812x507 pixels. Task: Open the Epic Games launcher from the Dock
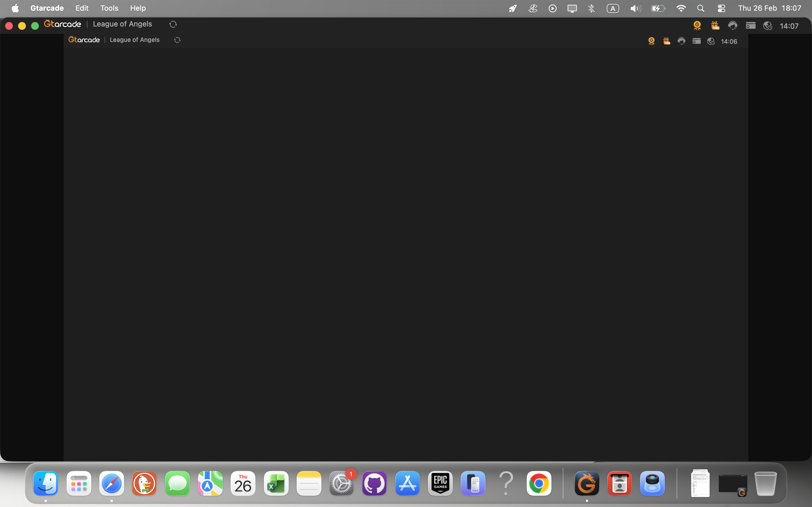click(440, 483)
